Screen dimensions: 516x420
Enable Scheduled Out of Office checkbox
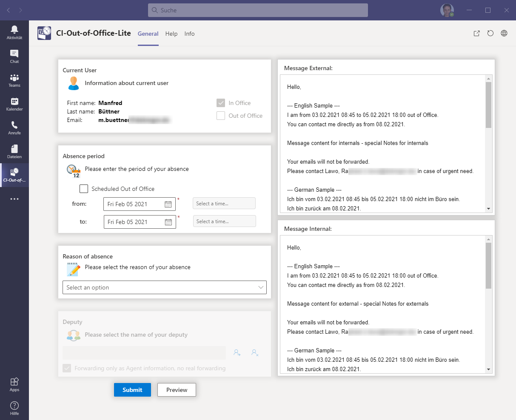[x=84, y=189]
